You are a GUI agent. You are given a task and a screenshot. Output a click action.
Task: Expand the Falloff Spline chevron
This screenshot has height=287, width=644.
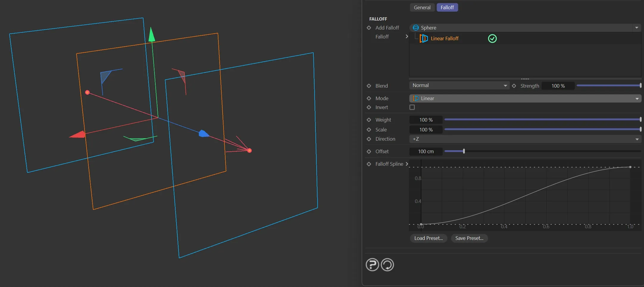pyautogui.click(x=407, y=164)
